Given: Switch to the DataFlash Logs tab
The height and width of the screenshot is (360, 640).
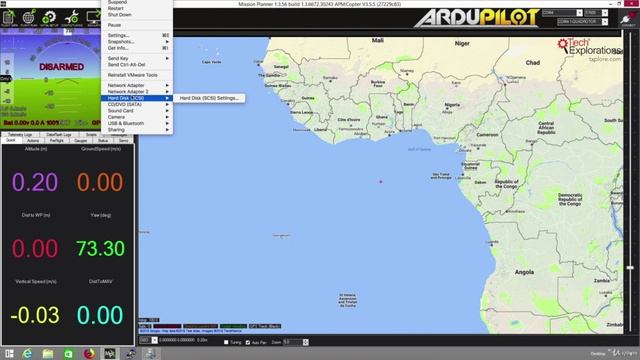Looking at the screenshot, I should coord(58,134).
